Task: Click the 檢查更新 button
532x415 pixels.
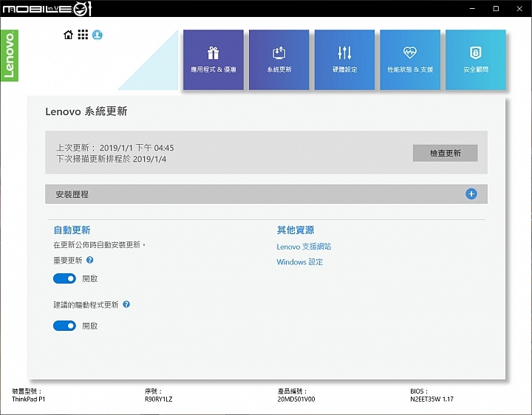Action: [445, 154]
